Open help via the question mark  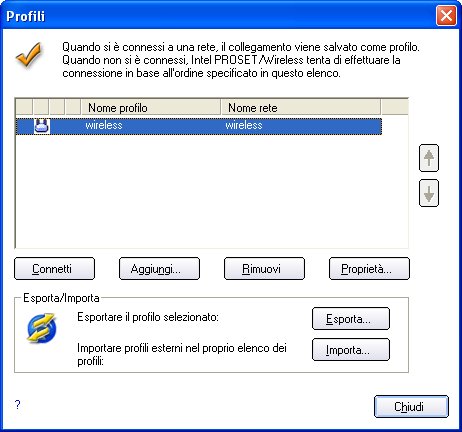point(18,405)
